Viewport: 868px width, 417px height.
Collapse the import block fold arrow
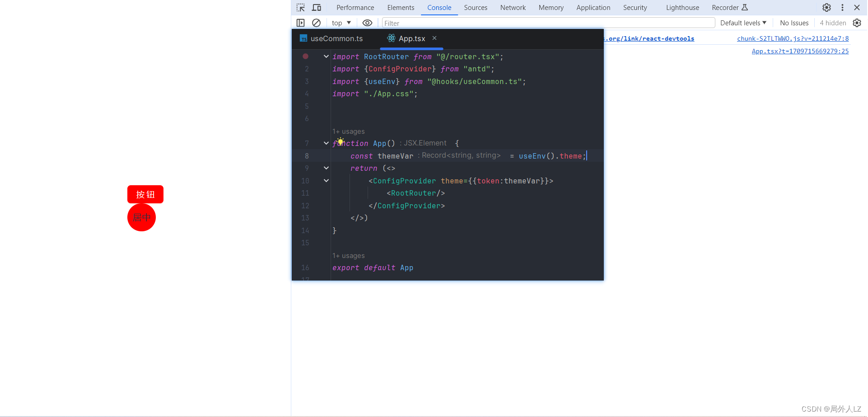(326, 56)
